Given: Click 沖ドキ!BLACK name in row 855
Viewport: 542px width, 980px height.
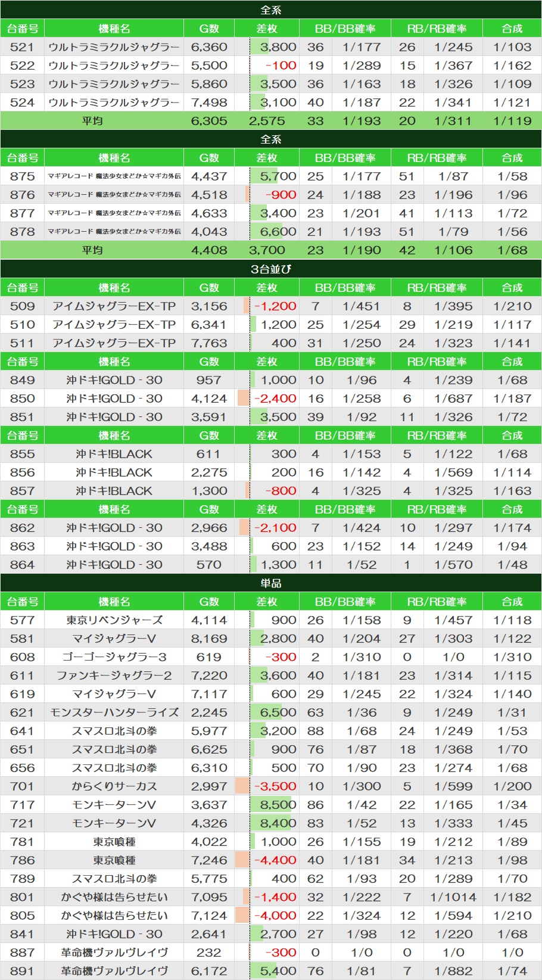Looking at the screenshot, I should (x=114, y=454).
